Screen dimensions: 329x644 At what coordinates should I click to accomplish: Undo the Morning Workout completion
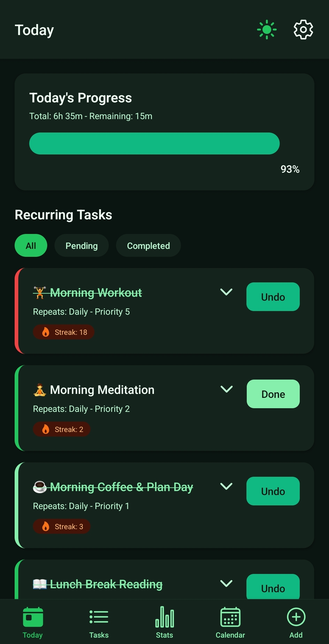273,297
